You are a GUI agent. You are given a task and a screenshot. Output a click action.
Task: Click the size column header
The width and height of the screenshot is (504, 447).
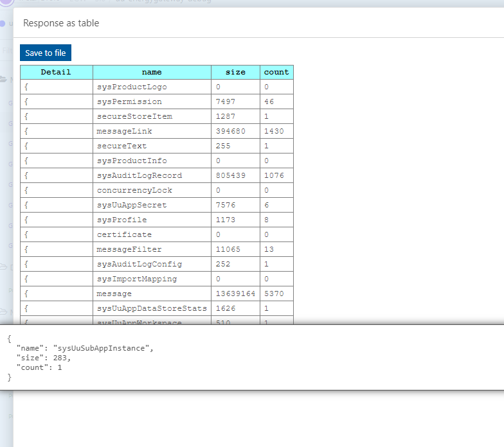[235, 72]
